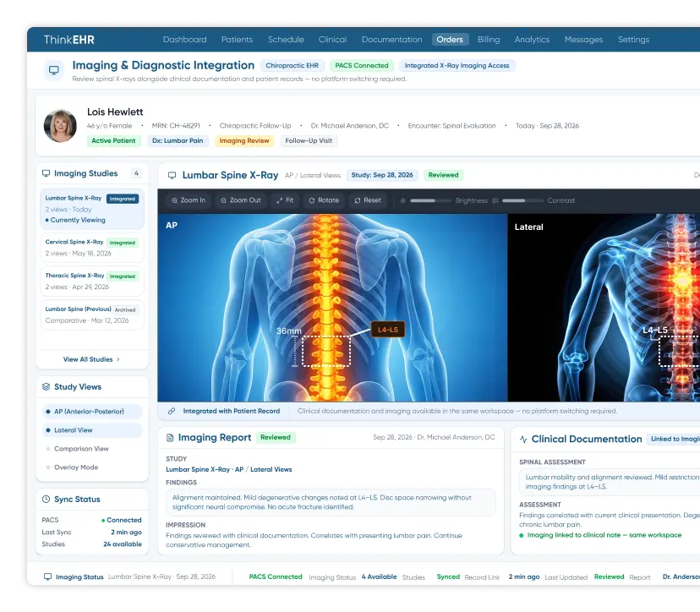Click the 36mm measurement on AP image
The image size is (700, 612).
(x=289, y=331)
